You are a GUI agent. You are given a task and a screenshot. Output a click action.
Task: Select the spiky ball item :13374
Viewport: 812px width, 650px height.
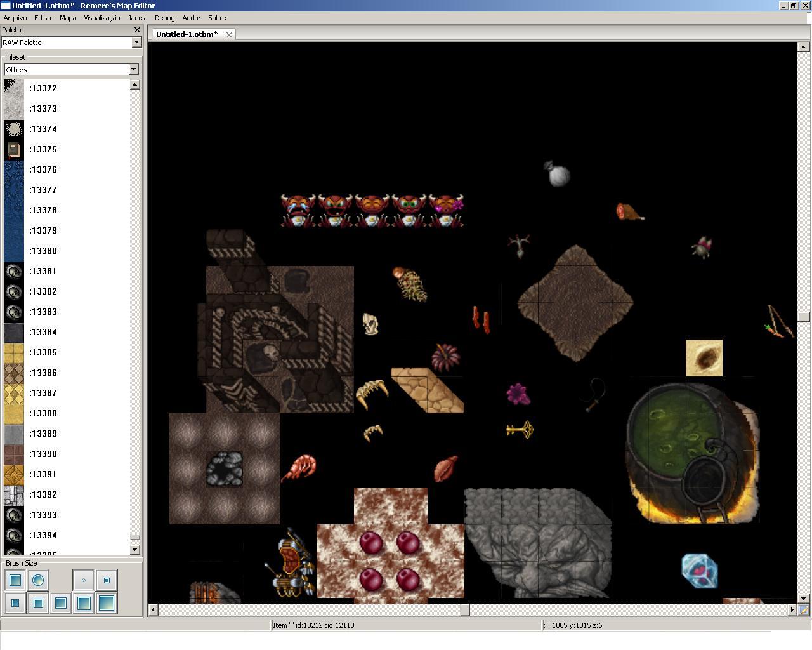[x=14, y=129]
